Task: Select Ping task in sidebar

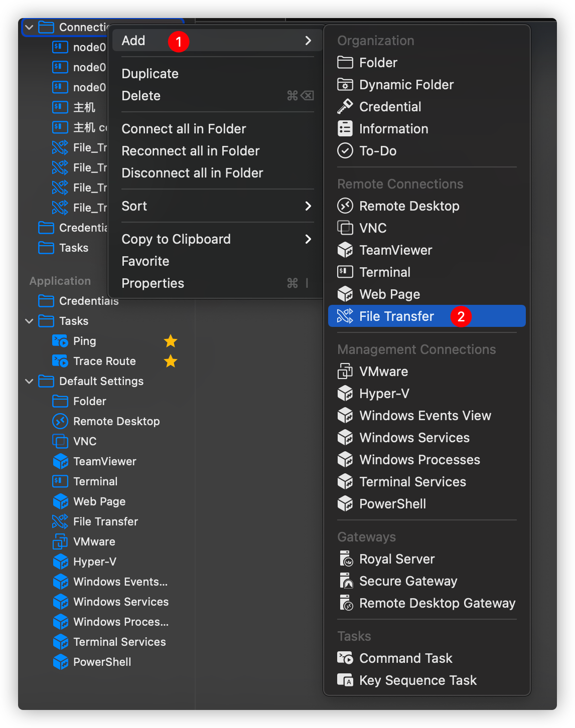Action: click(84, 341)
